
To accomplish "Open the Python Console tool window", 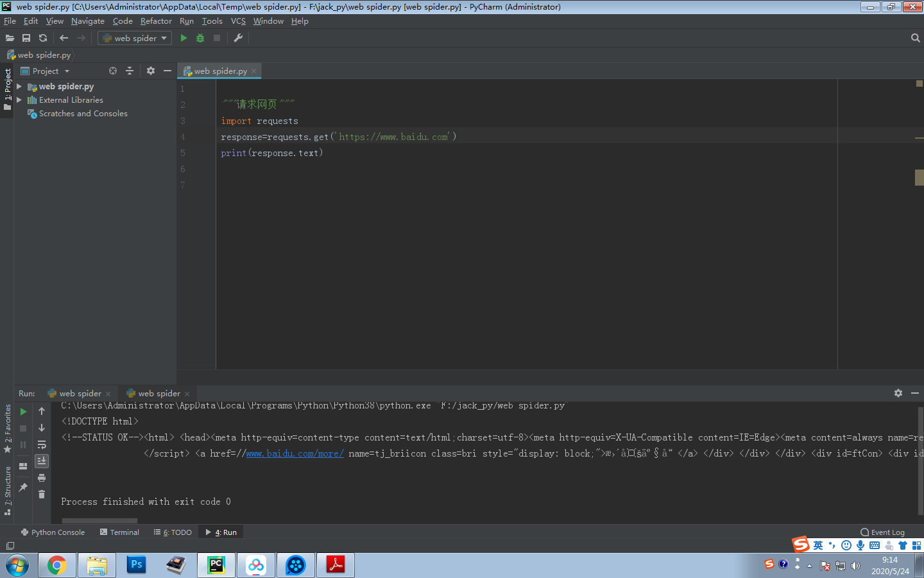I will click(x=53, y=532).
